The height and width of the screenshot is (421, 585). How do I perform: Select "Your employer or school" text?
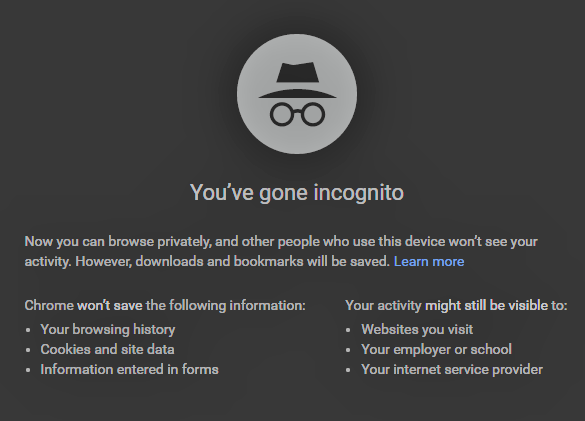pyautogui.click(x=437, y=349)
